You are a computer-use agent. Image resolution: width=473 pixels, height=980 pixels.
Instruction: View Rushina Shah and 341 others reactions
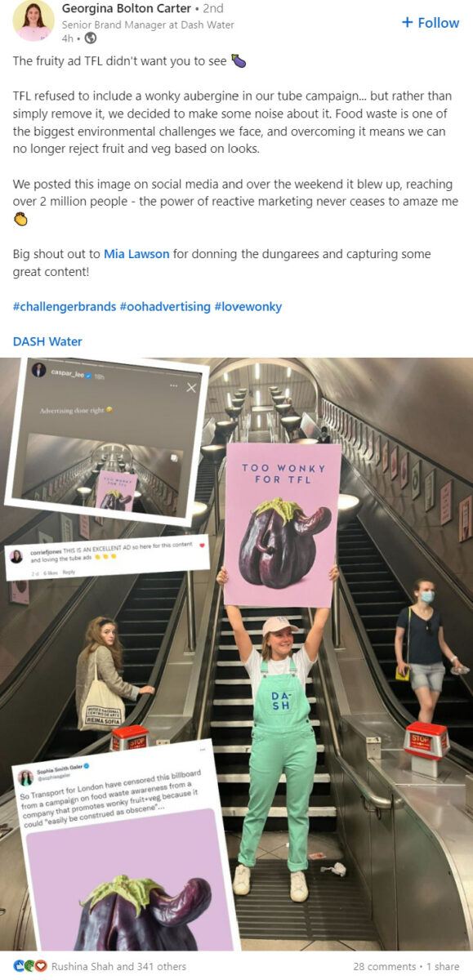pyautogui.click(x=119, y=966)
